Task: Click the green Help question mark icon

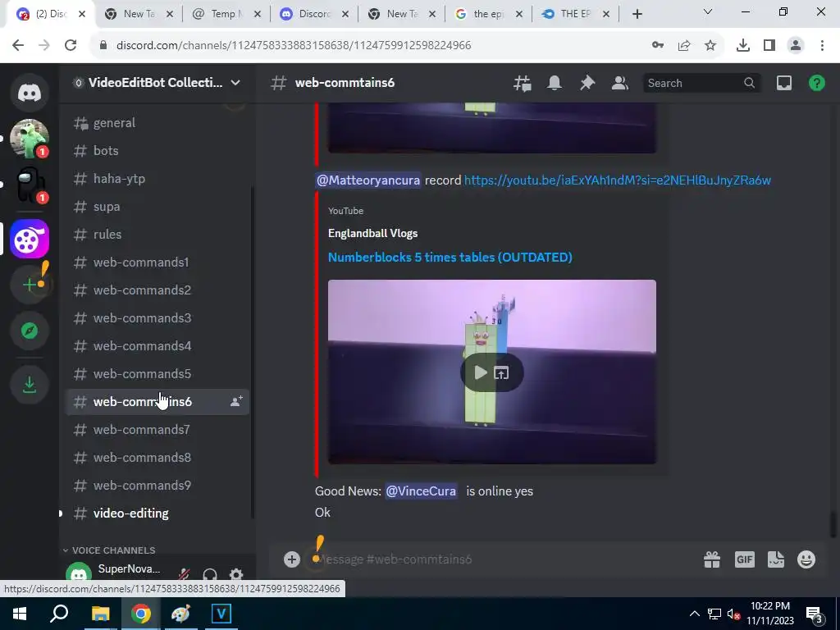Action: (x=817, y=83)
